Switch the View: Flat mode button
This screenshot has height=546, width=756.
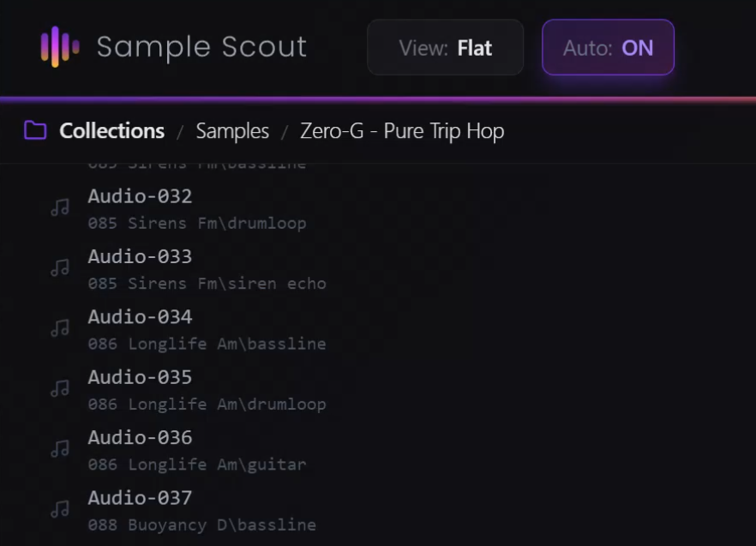click(x=445, y=47)
